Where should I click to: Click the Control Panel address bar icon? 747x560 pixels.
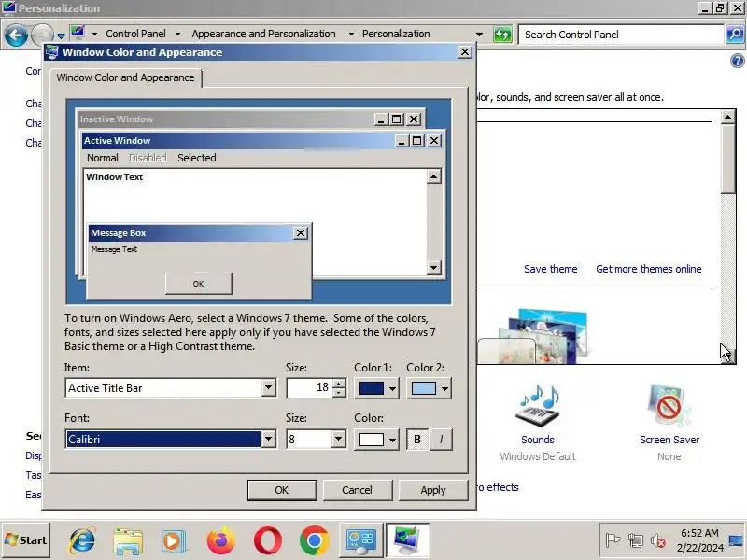(78, 33)
